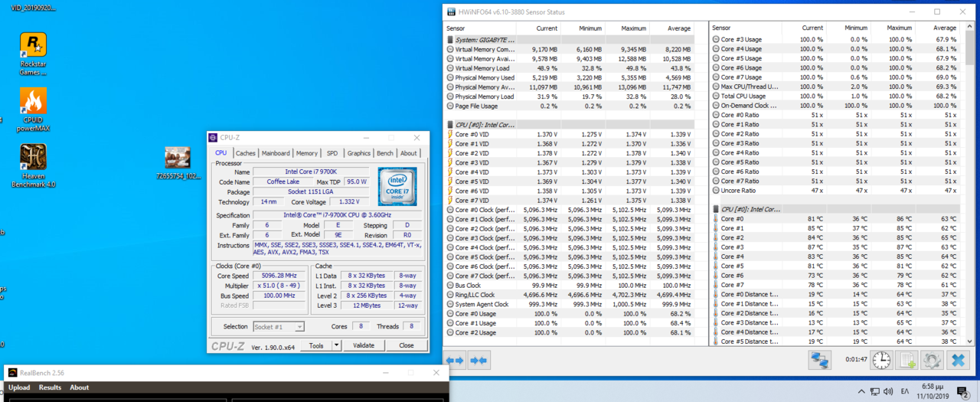Start HWiNFO logging with sheet-plus icon
Image resolution: width=980 pixels, height=402 pixels.
point(906,360)
